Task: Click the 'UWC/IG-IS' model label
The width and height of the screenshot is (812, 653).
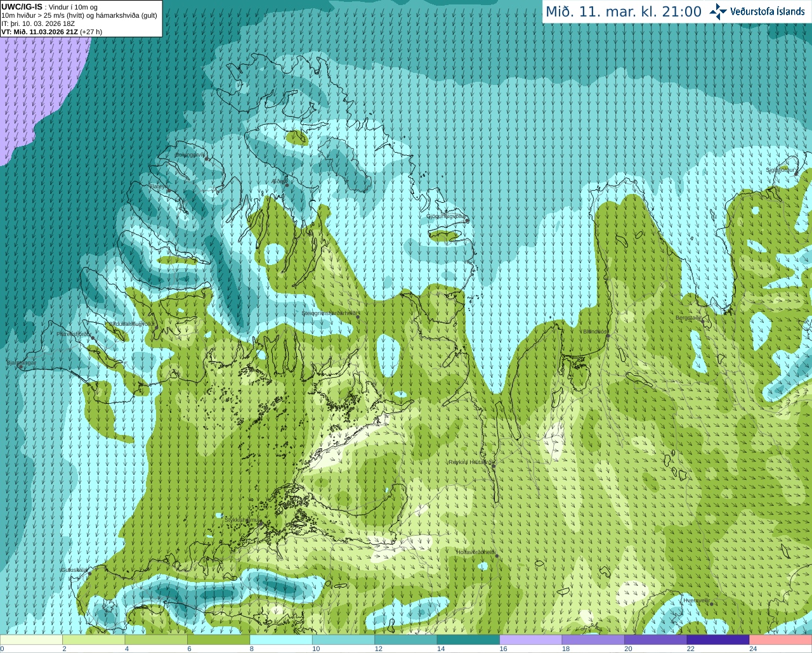Action: [x=22, y=6]
